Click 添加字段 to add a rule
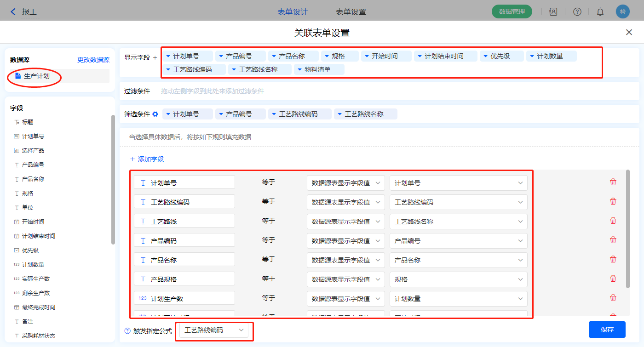This screenshot has width=644, height=347. [x=147, y=159]
